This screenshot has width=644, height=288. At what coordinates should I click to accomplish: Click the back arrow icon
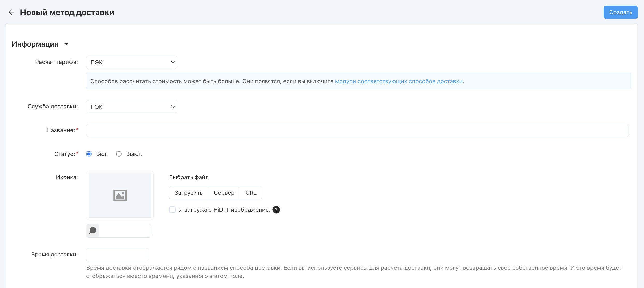11,12
